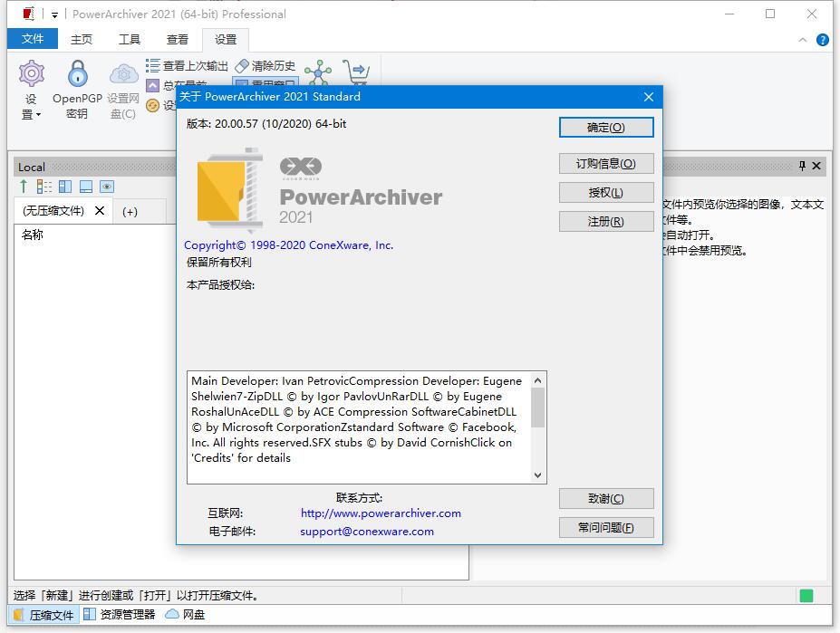Open the quick access toolbar dropdown arrow
Image resolution: width=840 pixels, height=633 pixels.
pos(54,15)
